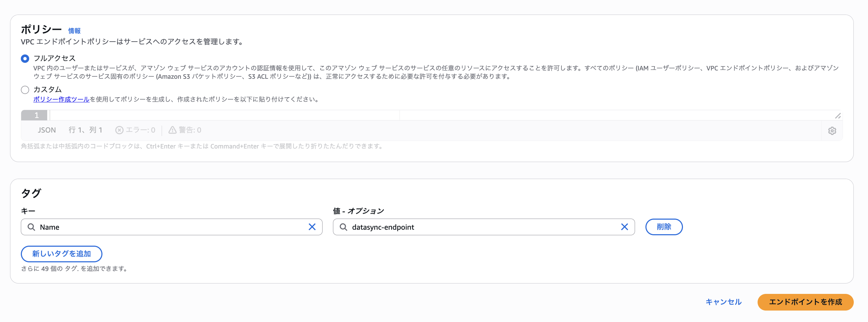Clear the Name tag key field
Viewport: 868px width, 322px height.
tap(312, 227)
